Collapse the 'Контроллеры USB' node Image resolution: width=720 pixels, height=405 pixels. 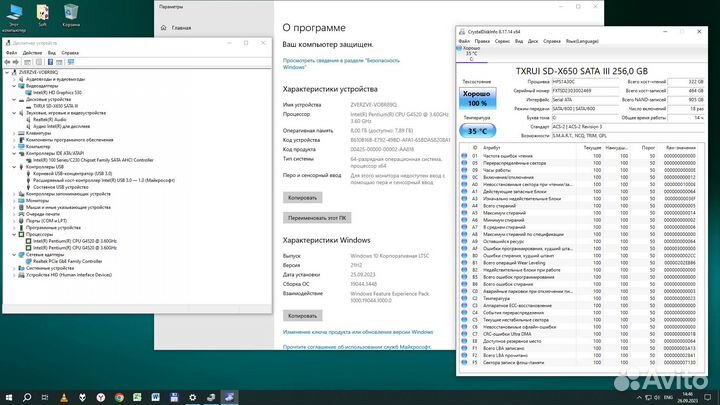coord(14,167)
